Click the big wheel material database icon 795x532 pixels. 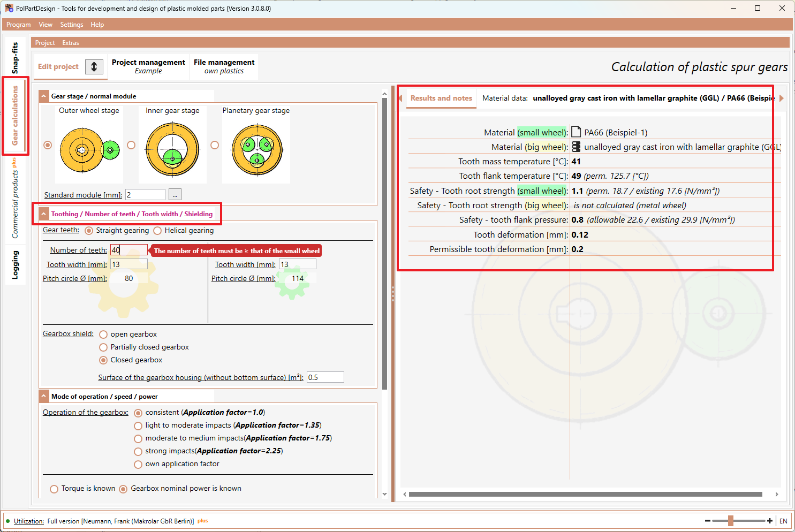[576, 147]
